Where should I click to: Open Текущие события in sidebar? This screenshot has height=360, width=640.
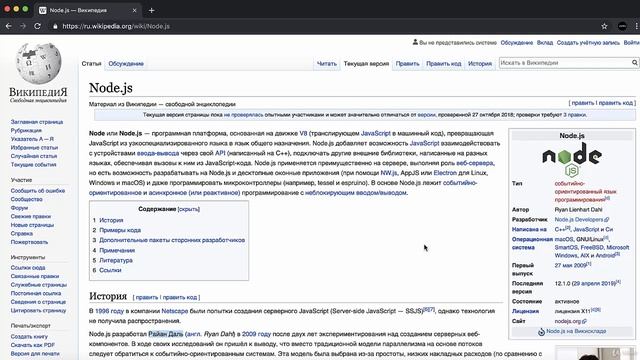[33, 165]
